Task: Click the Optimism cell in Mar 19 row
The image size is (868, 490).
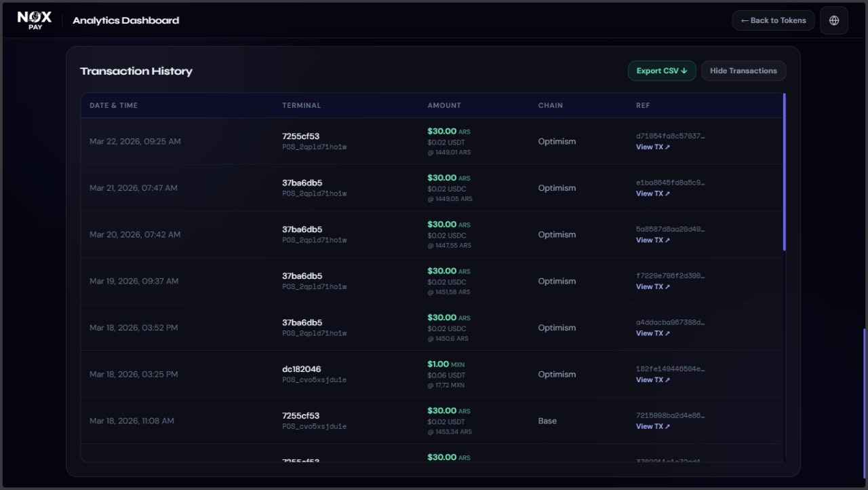Action: point(557,281)
